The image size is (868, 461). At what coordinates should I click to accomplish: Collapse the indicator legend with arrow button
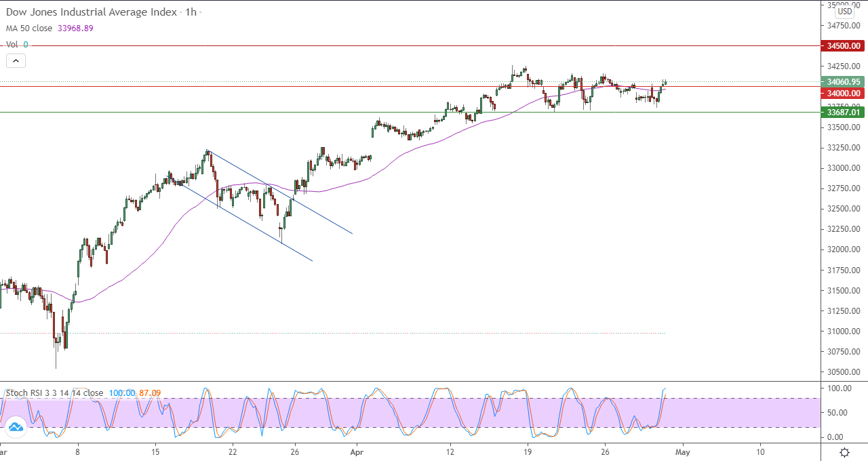(x=16, y=60)
